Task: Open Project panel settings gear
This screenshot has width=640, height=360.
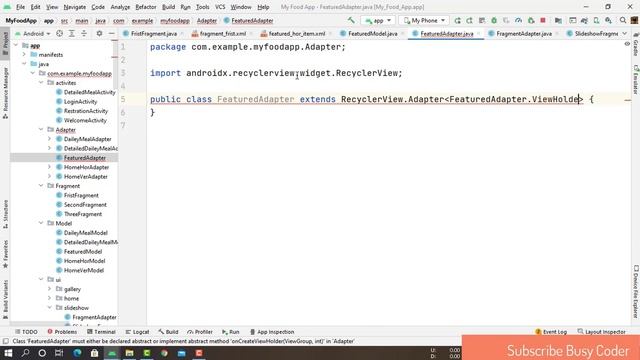Action: tap(99, 33)
